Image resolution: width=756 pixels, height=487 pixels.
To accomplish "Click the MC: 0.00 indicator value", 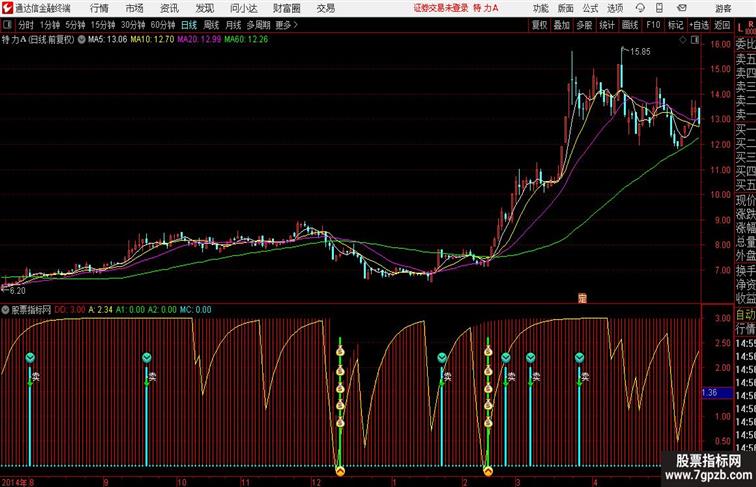I will 195,310.
